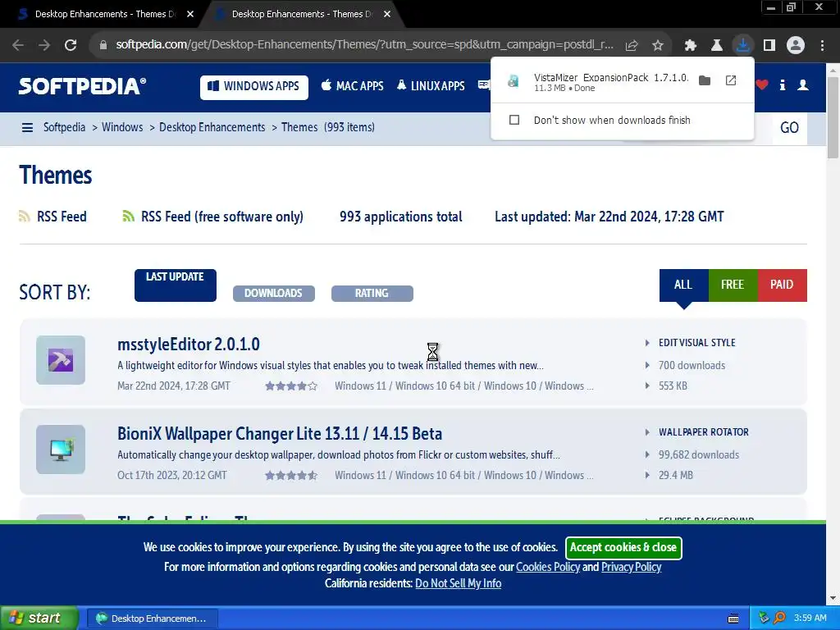Click the tray keyboard icon in taskbar
This screenshot has height=630, width=840.
(733, 619)
